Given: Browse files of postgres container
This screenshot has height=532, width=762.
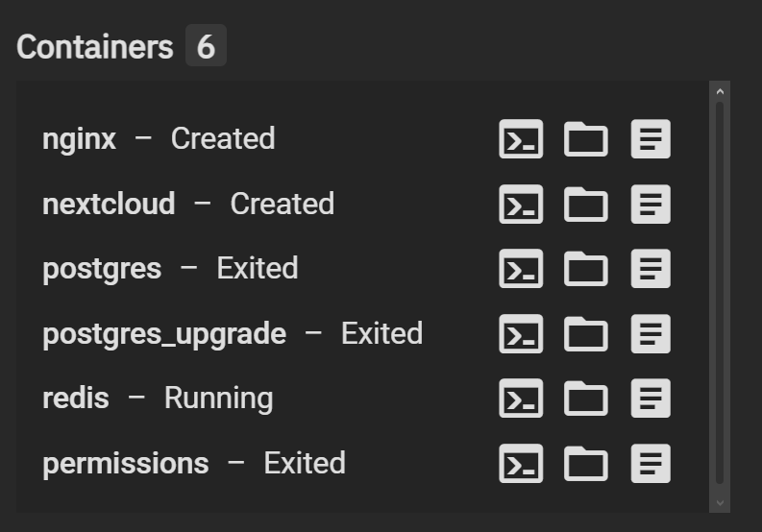Looking at the screenshot, I should (x=586, y=269).
